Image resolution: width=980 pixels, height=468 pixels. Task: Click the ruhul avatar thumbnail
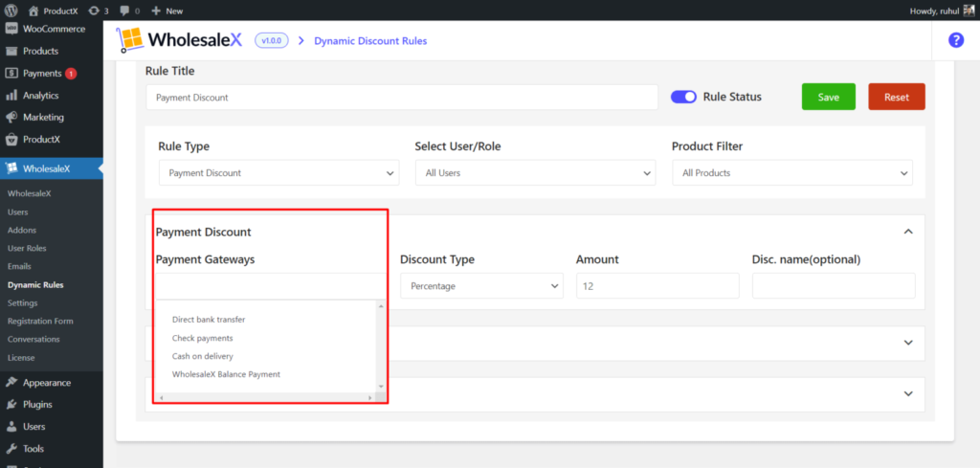pyautogui.click(x=969, y=11)
